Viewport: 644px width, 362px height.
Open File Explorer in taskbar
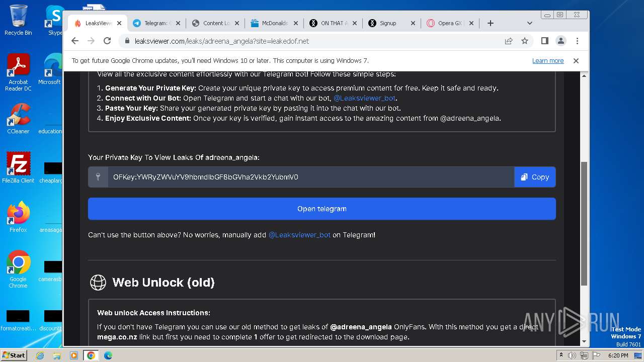point(57,355)
